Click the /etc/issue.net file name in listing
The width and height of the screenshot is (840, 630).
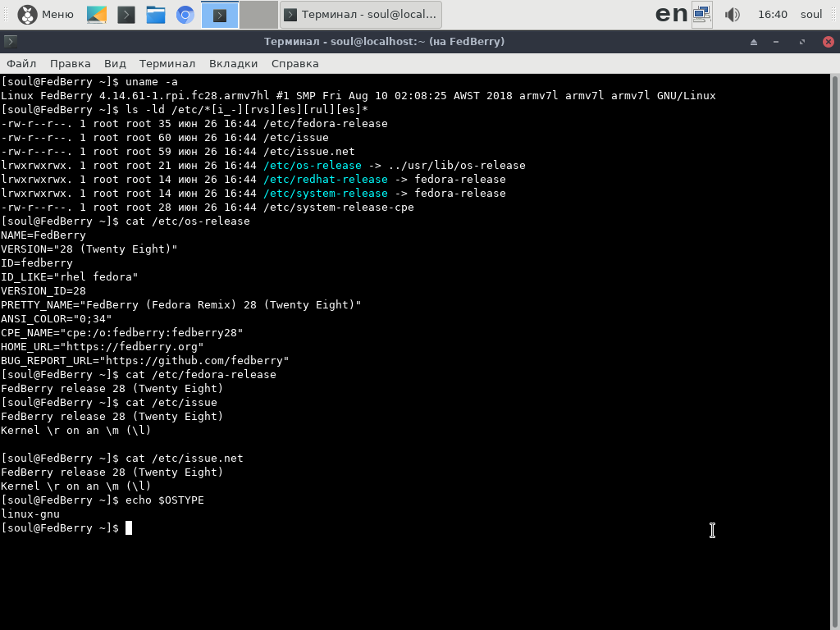click(x=309, y=152)
